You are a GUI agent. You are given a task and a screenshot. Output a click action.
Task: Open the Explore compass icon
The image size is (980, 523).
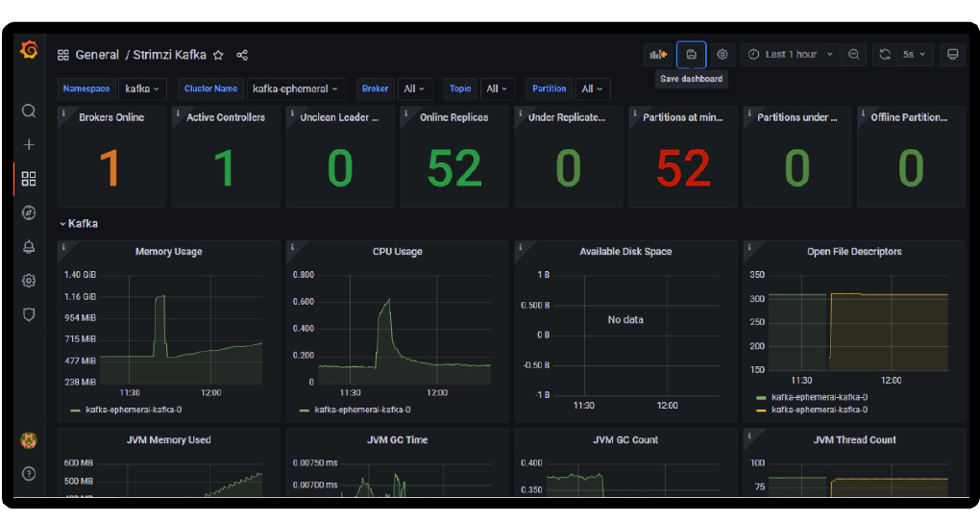coord(29,212)
